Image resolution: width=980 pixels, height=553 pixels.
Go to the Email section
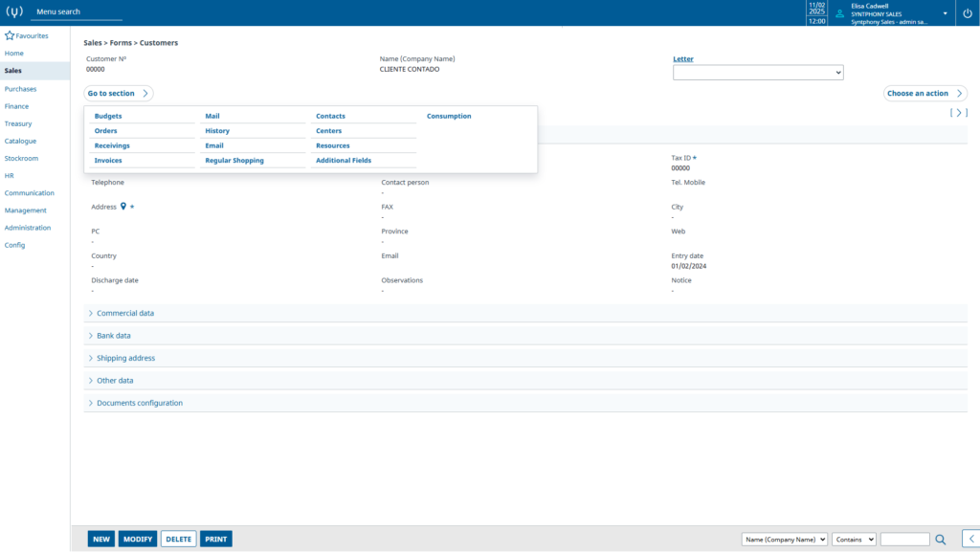pyautogui.click(x=214, y=145)
